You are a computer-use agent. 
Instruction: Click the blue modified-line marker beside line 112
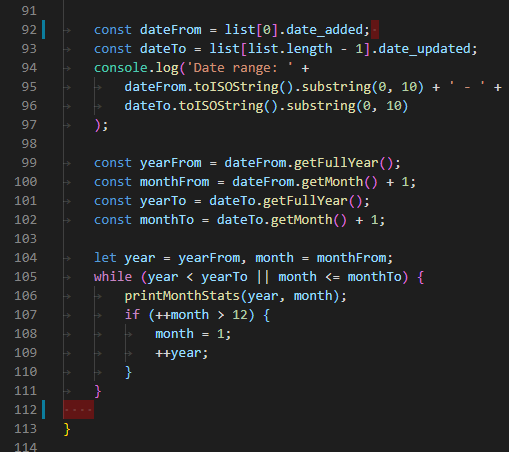pos(43,410)
